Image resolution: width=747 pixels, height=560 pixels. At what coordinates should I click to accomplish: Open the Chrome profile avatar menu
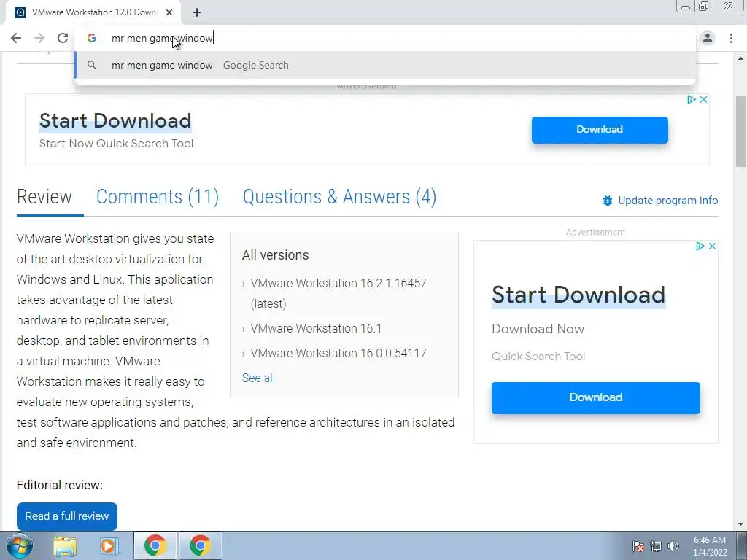(708, 38)
